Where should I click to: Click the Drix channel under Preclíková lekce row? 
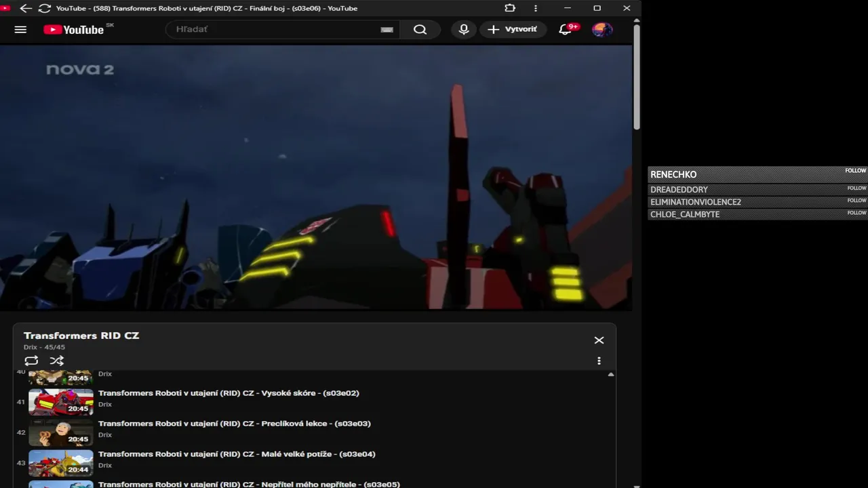pos(105,435)
